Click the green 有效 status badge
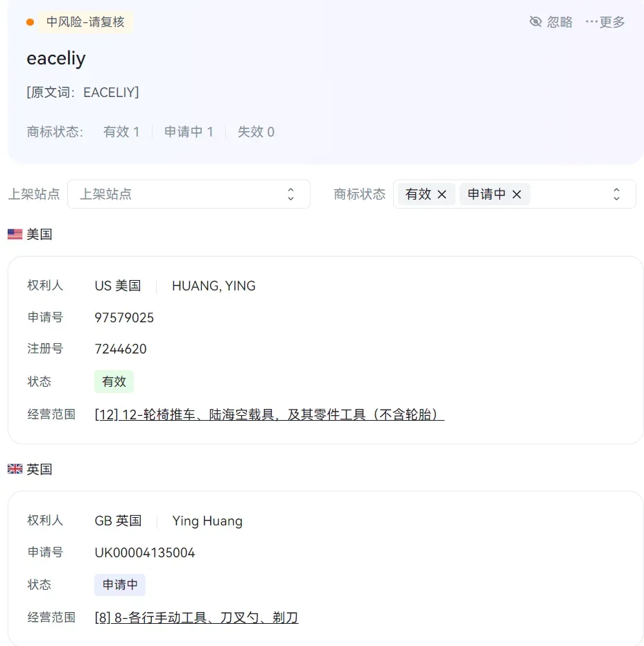Image resolution: width=644 pixels, height=646 pixels. [x=114, y=381]
